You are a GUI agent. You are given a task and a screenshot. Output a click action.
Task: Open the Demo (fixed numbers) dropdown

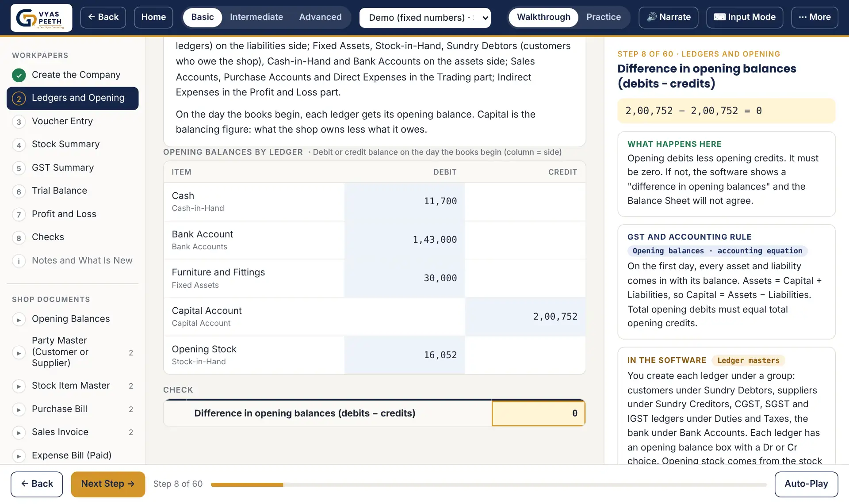pos(425,18)
